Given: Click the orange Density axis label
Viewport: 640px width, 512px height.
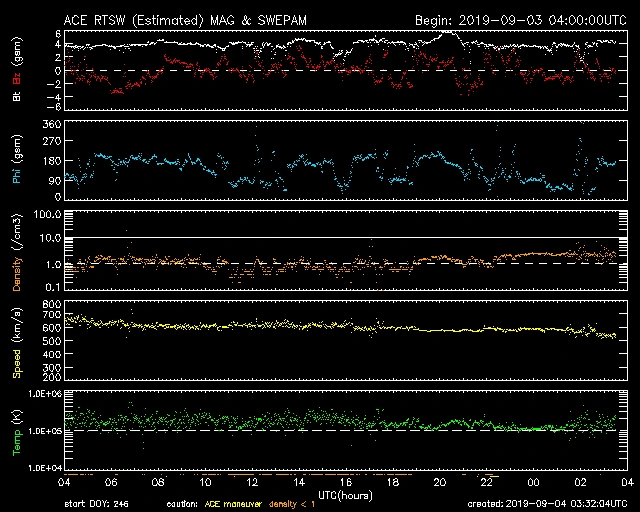Looking at the screenshot, I should 17,258.
